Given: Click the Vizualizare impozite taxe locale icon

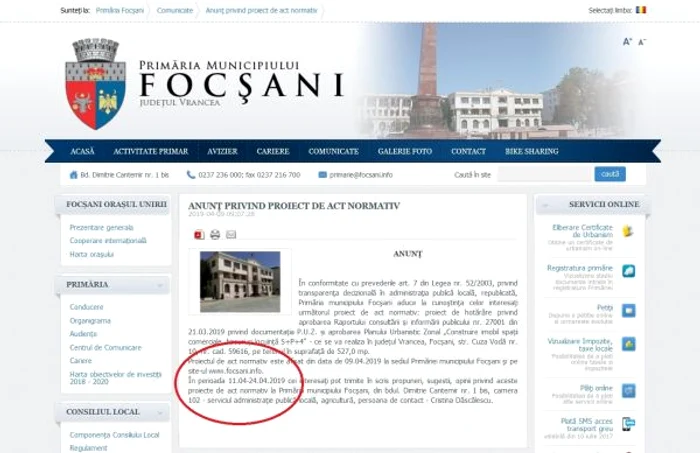Looking at the screenshot, I should (629, 344).
